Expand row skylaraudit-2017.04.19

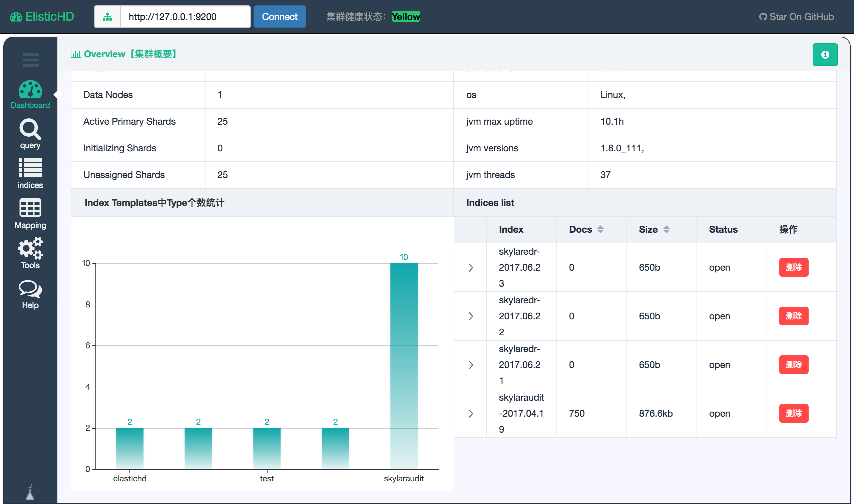tap(471, 413)
